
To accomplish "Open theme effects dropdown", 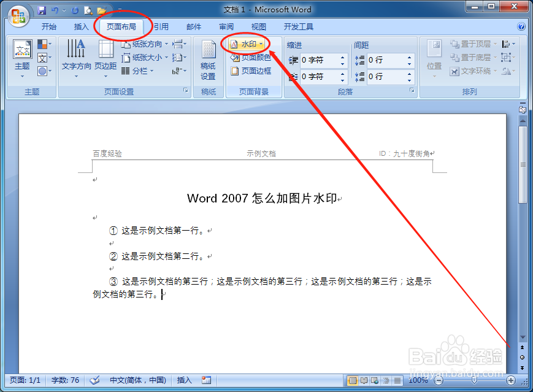I will [x=45, y=71].
